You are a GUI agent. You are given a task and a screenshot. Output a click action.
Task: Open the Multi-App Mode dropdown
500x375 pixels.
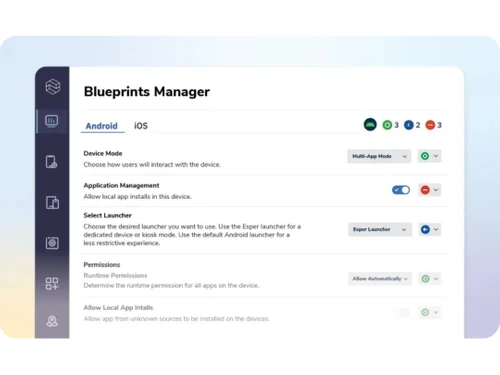[x=379, y=156]
